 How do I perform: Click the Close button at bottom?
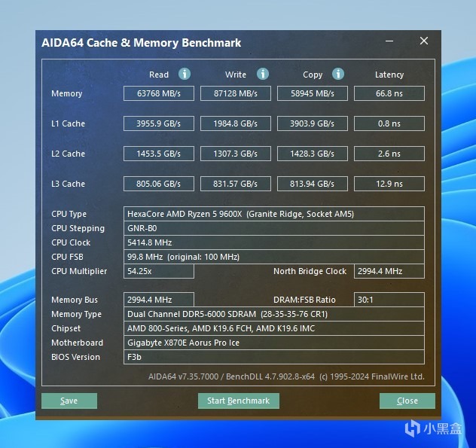407,401
